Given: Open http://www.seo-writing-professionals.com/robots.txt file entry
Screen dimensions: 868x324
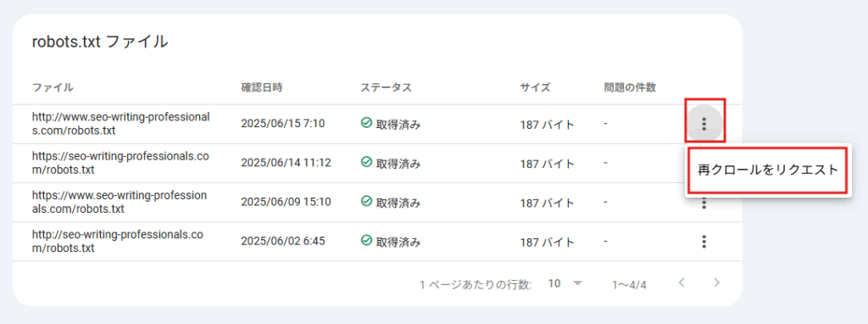Looking at the screenshot, I should (x=121, y=124).
